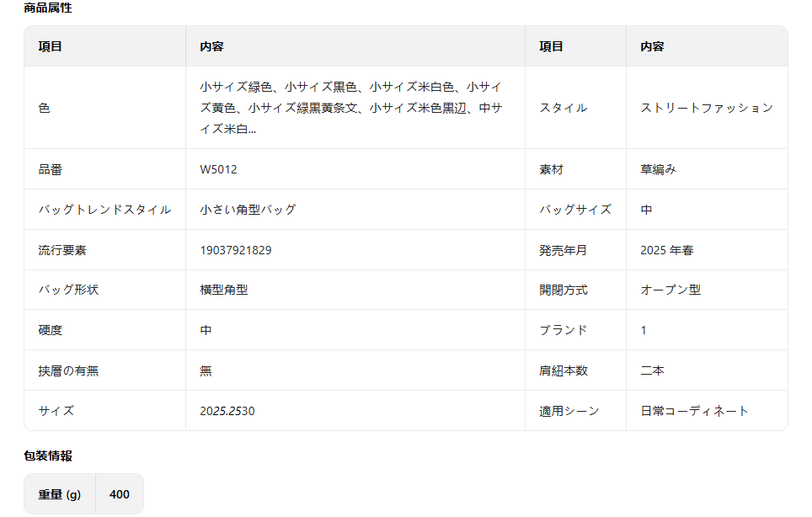Select the 開閉方式 attribute label
Viewport: 812px width, 517px height.
(563, 290)
